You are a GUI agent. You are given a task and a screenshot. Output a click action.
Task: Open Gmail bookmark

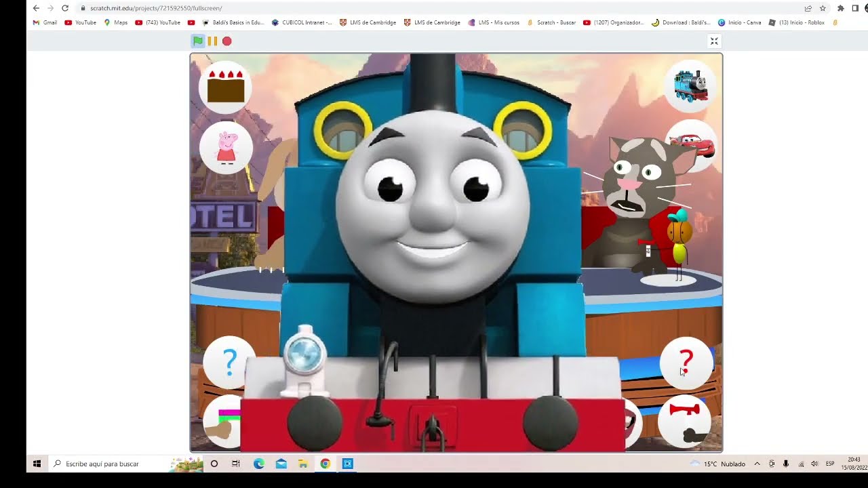(x=45, y=22)
